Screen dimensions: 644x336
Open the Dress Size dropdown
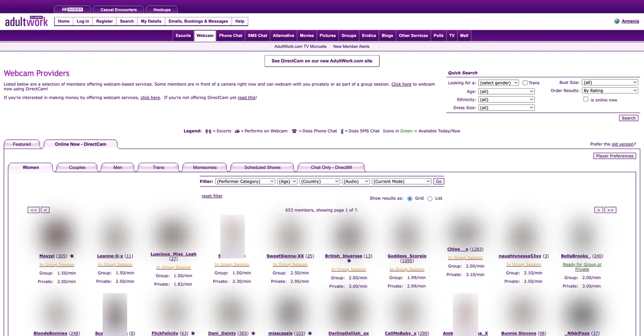coord(506,108)
